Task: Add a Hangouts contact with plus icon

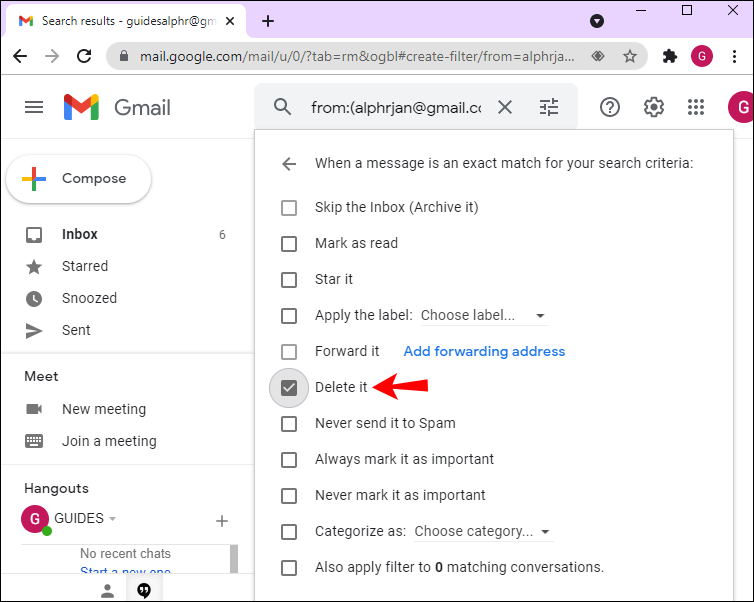Action: (x=222, y=521)
